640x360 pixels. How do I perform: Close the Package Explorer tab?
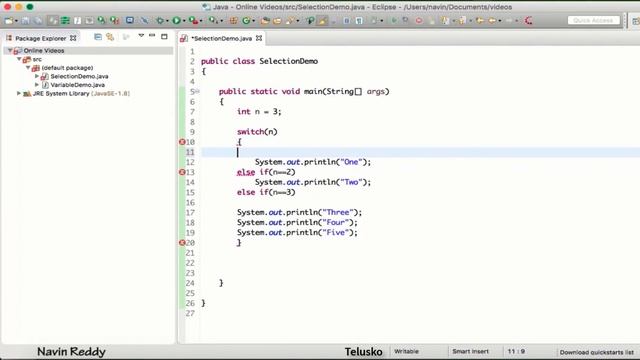[73, 38]
